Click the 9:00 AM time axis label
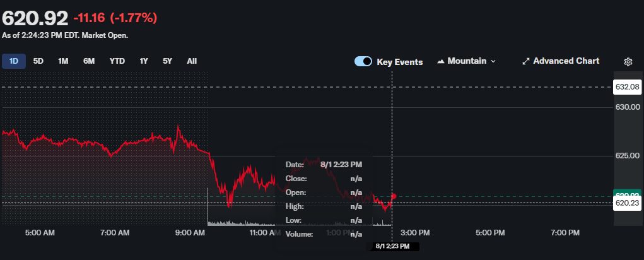This screenshot has width=644, height=260. [190, 233]
